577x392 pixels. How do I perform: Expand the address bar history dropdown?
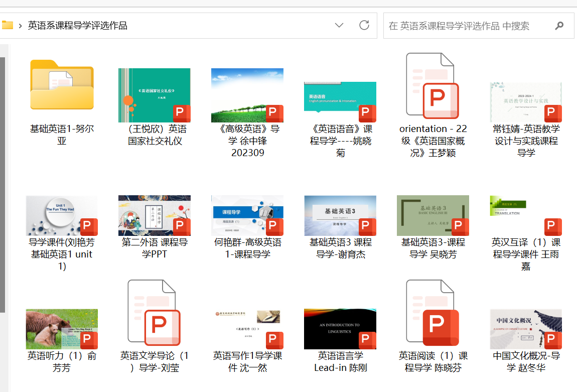coord(339,25)
